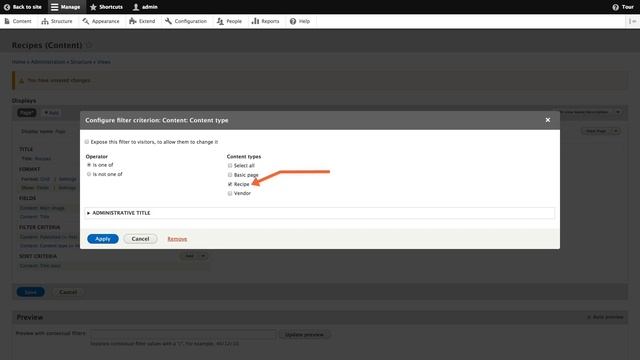Open the Shortcuts menu text
The image size is (640, 360).
pos(111,7)
